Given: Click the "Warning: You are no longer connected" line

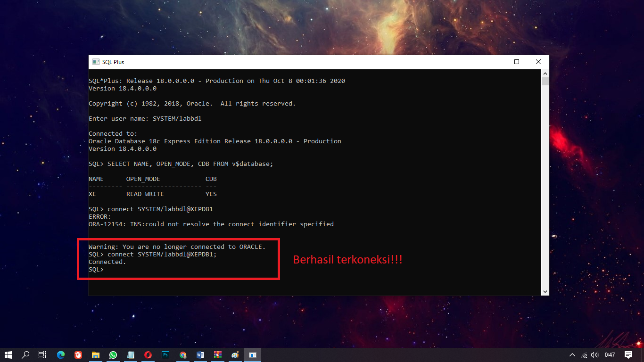Looking at the screenshot, I should [x=177, y=247].
